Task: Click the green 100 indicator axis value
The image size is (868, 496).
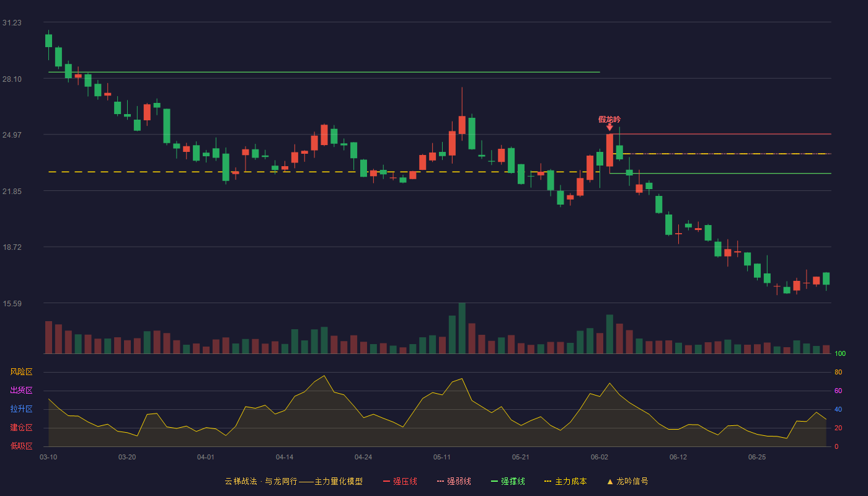Action: [x=840, y=354]
